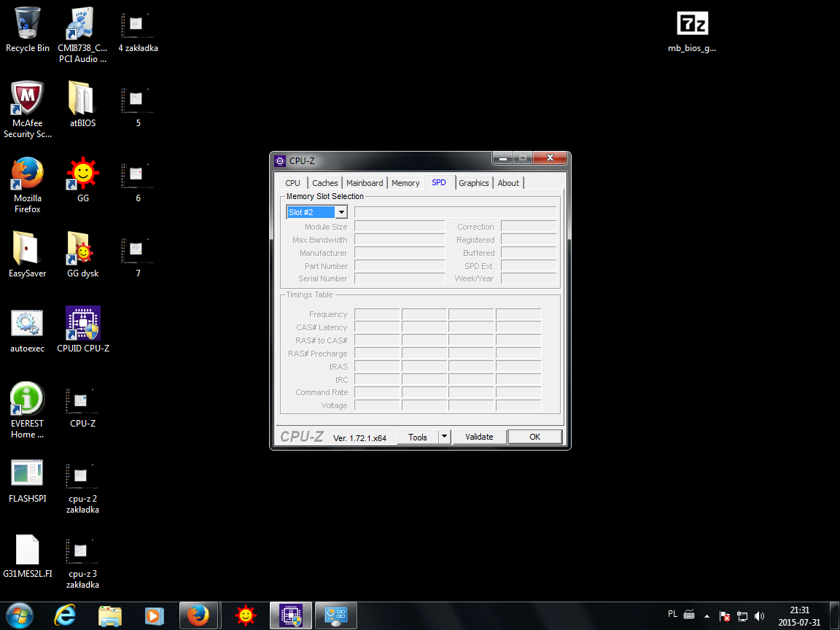Open the desktop image file named 5

click(138, 106)
